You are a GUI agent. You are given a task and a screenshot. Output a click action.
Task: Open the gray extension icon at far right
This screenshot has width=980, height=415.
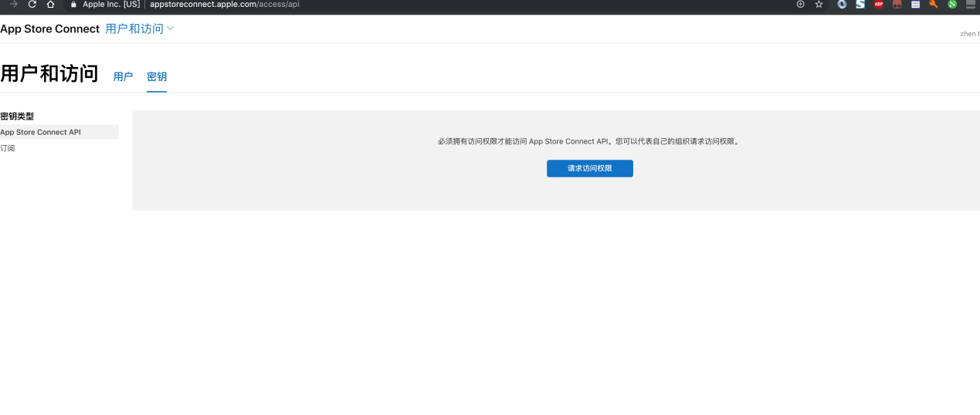tap(971, 5)
